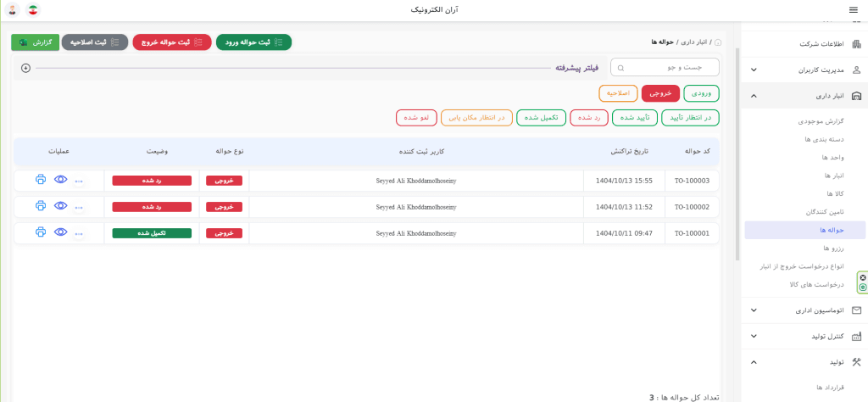868x402 pixels.
Task: Open more options dots for TO-100002
Action: (x=79, y=207)
